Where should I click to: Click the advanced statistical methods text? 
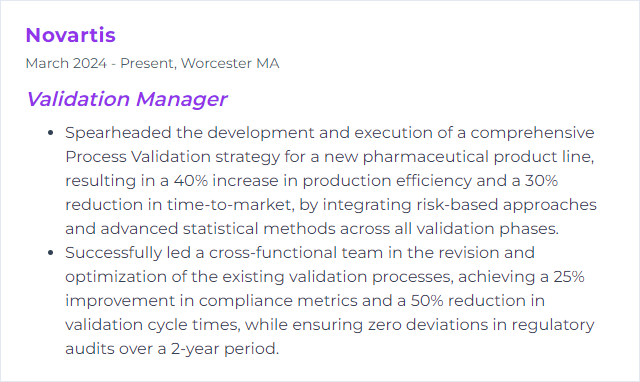click(x=218, y=229)
